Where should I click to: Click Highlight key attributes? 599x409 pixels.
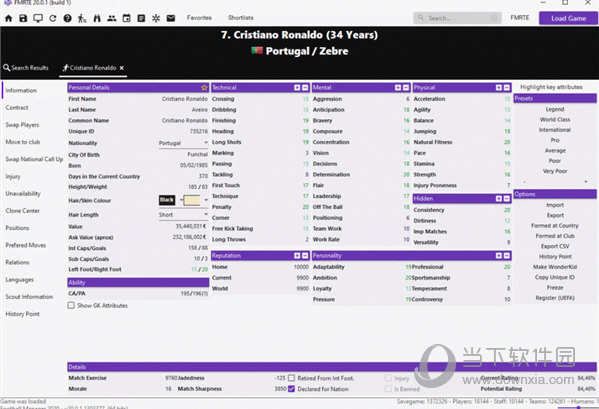click(551, 87)
